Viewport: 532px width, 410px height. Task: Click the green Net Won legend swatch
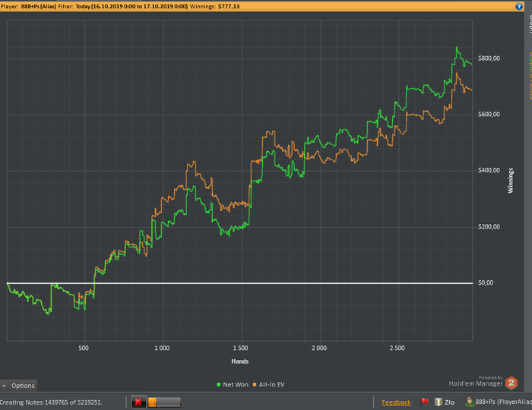(219, 385)
